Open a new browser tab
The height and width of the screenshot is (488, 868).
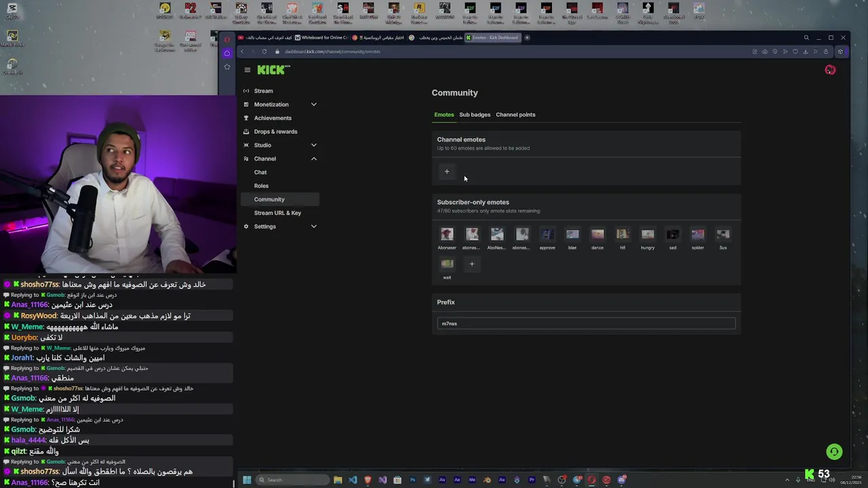point(527,37)
